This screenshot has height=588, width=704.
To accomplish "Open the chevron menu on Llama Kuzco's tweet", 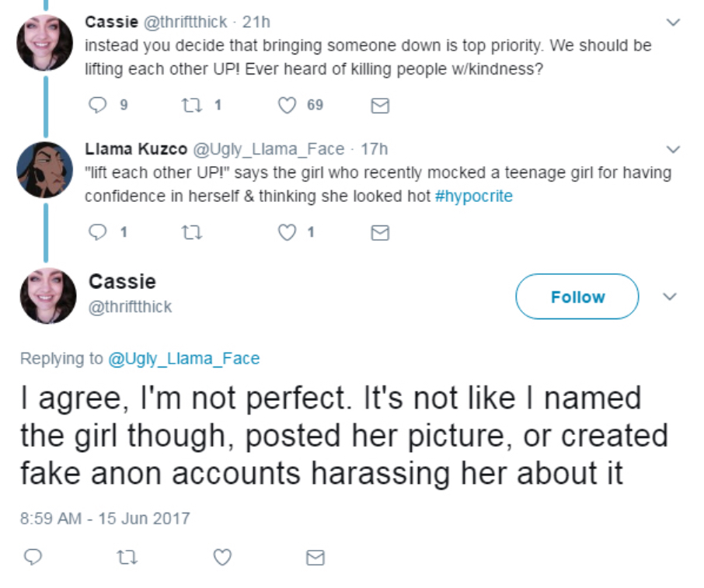I will [x=674, y=148].
